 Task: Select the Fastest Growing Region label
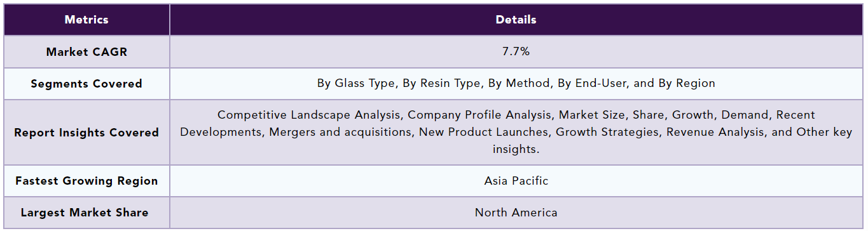click(86, 181)
